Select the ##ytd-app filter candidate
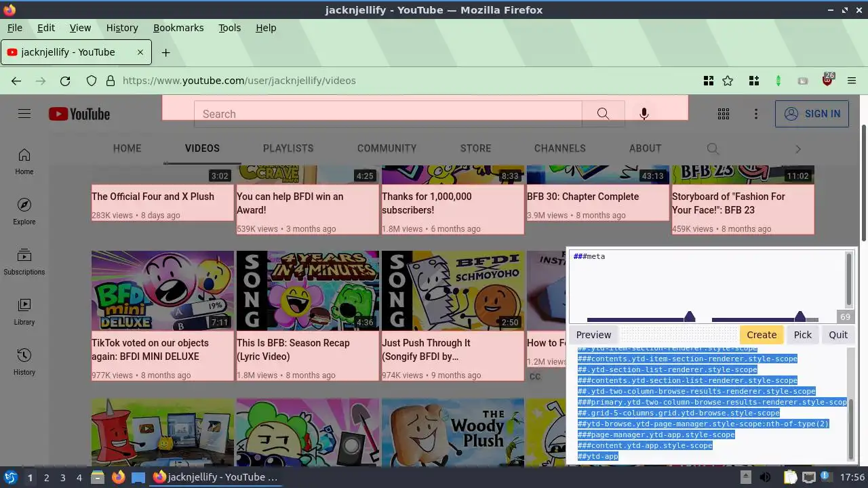 coord(597,456)
